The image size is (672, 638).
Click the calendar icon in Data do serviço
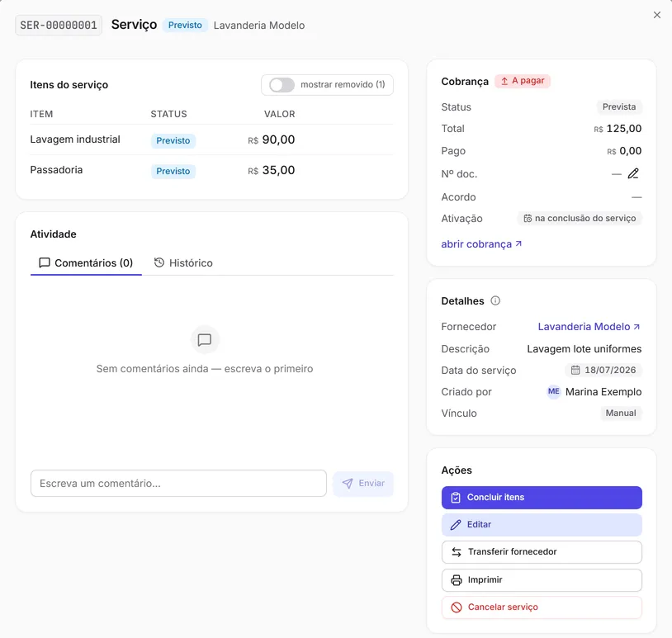pyautogui.click(x=575, y=370)
